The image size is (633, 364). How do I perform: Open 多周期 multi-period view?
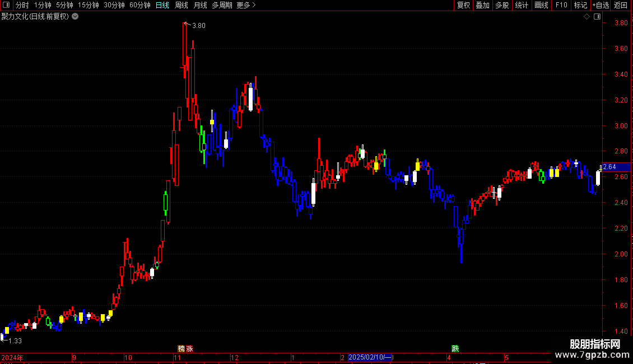[x=222, y=5]
